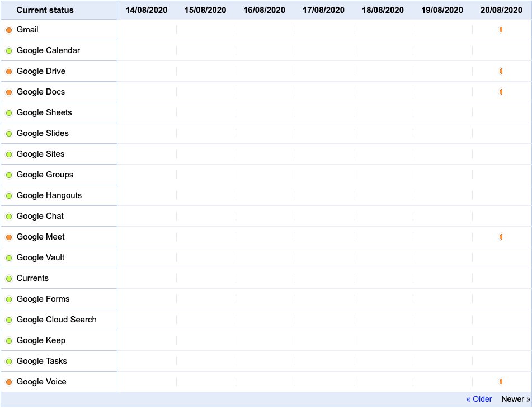
Task: Click the 15/08/2020 date header
Action: 205,10
